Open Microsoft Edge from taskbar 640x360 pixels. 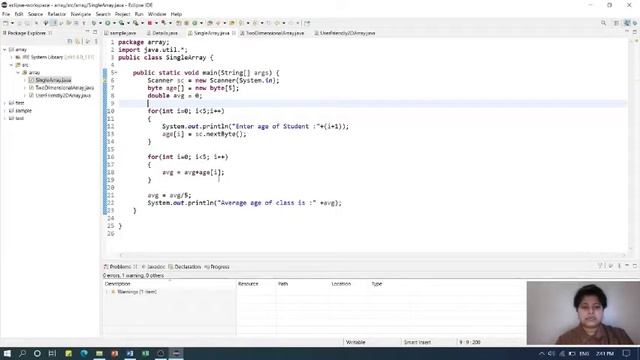84,353
